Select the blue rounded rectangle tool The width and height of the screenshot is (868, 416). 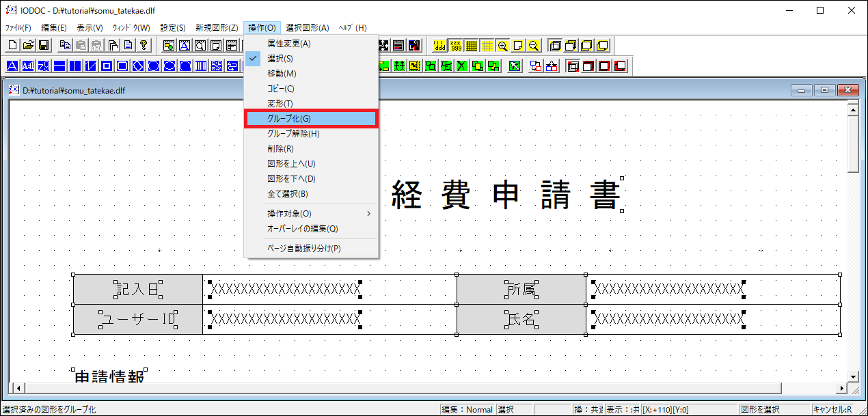tap(122, 66)
